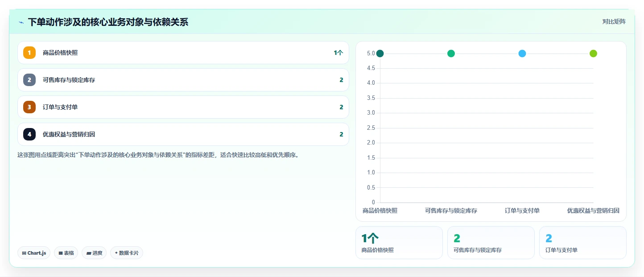Click the 表格 tag chip
The height and width of the screenshot is (277, 644).
click(66, 253)
